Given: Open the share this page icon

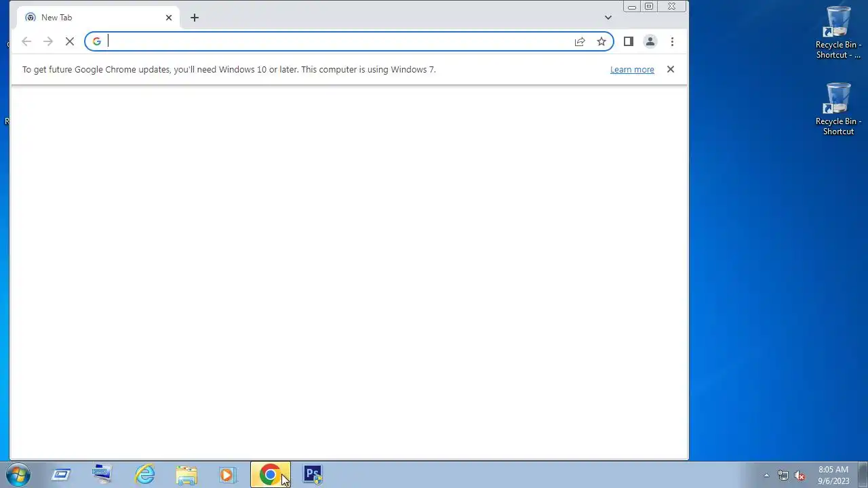Looking at the screenshot, I should (580, 41).
